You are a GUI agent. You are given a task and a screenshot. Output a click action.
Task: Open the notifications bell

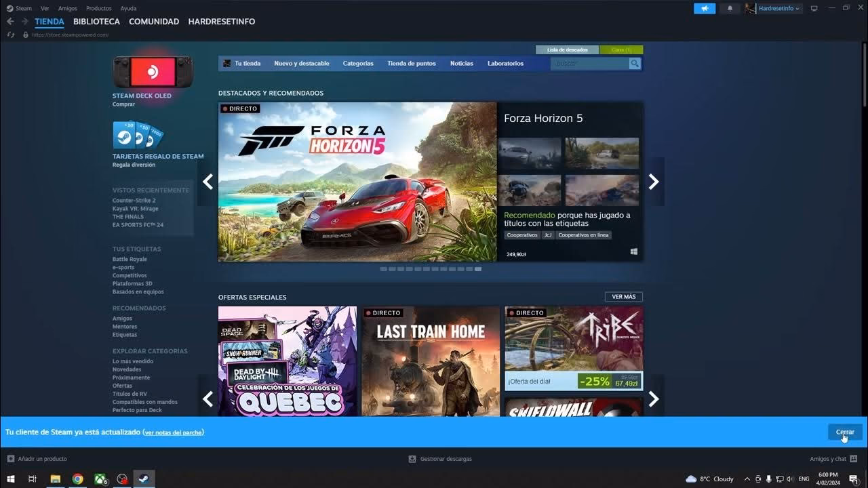730,8
